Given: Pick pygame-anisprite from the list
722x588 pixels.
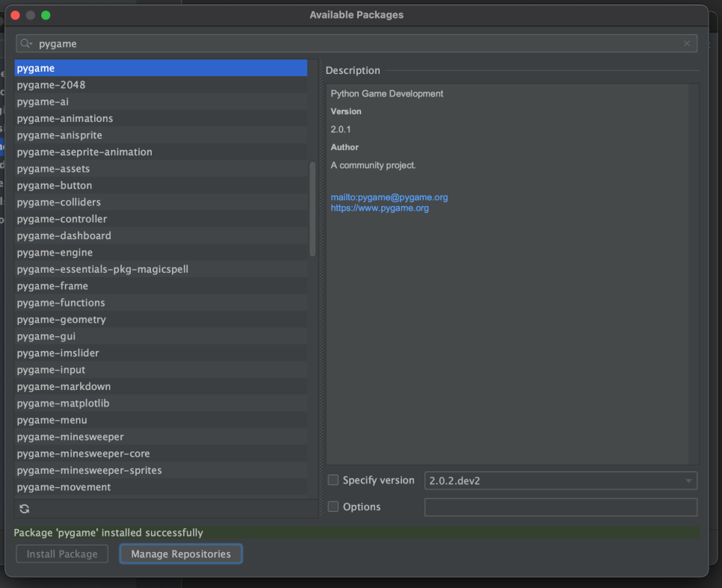Looking at the screenshot, I should [x=161, y=135].
